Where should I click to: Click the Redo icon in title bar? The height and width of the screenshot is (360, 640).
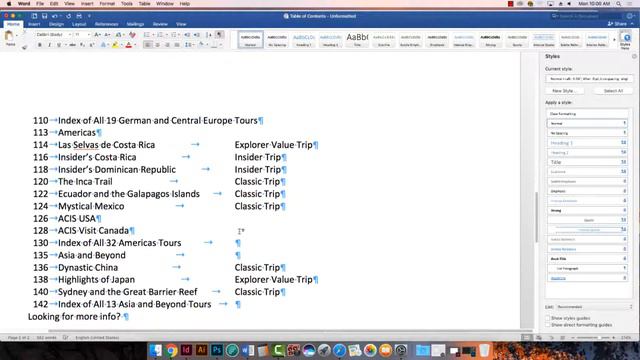tap(69, 16)
